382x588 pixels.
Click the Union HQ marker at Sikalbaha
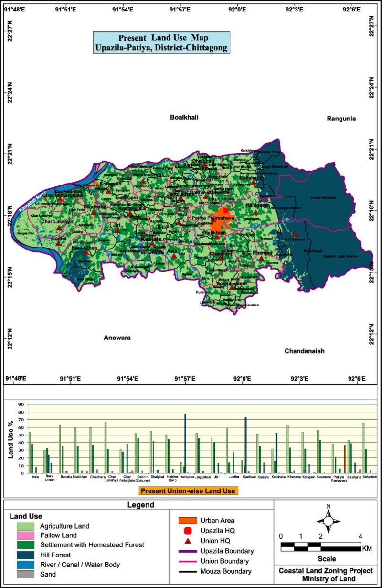93,214
